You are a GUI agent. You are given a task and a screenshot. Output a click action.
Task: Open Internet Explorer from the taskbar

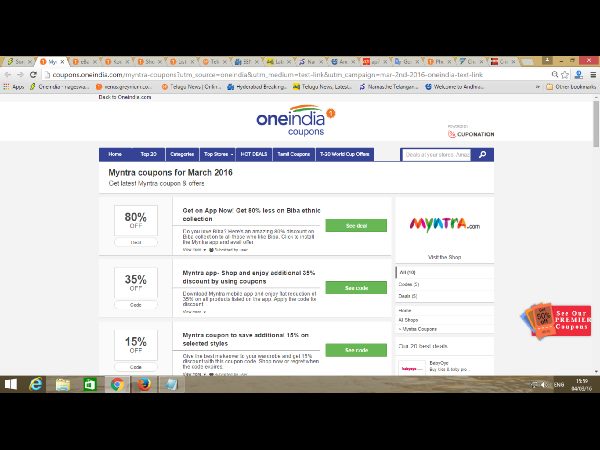click(x=36, y=383)
